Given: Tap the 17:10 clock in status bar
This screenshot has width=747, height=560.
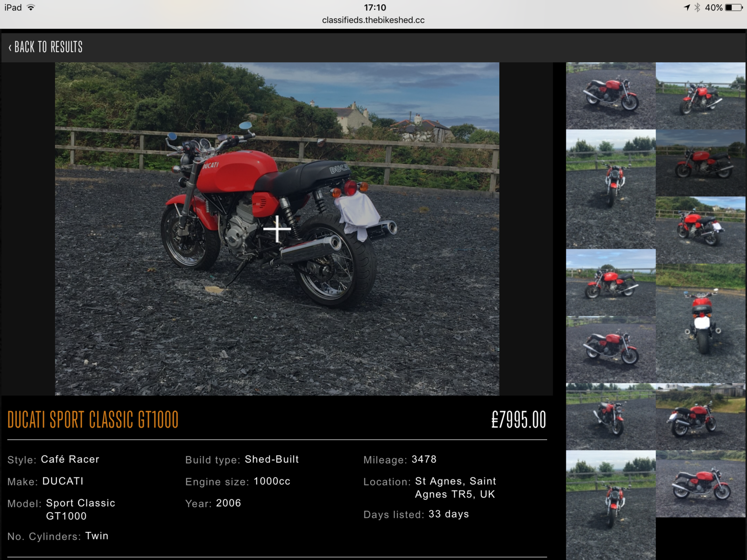Looking at the screenshot, I should [375, 7].
